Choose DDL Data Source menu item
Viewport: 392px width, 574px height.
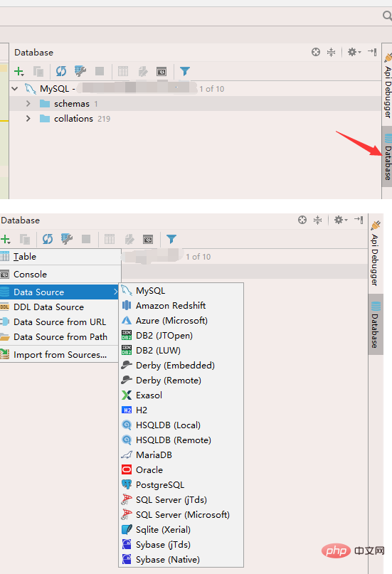point(59,307)
